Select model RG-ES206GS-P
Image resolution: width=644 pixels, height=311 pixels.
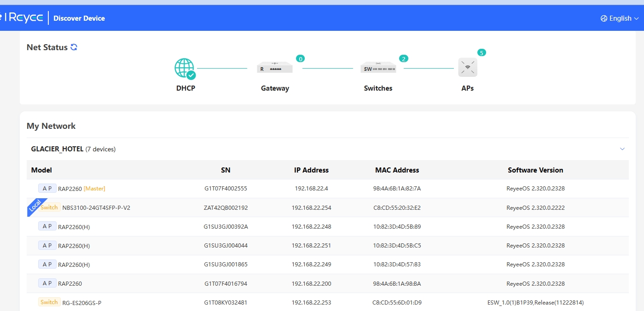pyautogui.click(x=82, y=303)
